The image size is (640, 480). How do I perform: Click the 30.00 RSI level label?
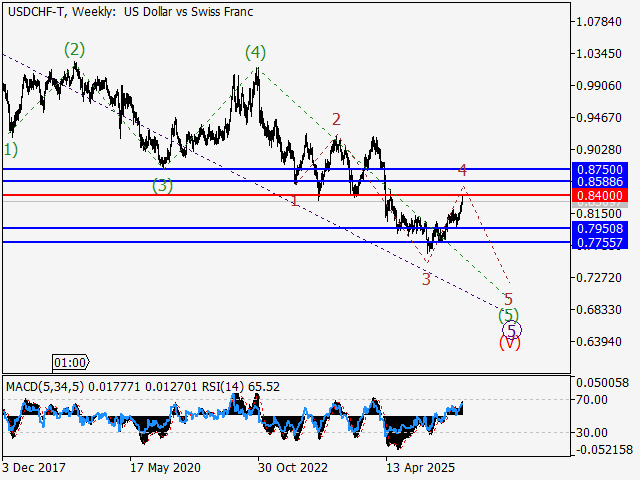click(x=592, y=432)
